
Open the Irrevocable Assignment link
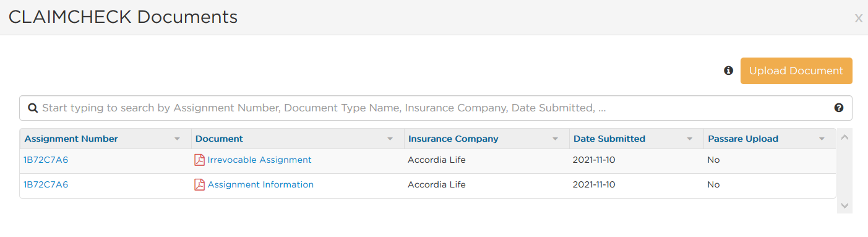[259, 160]
